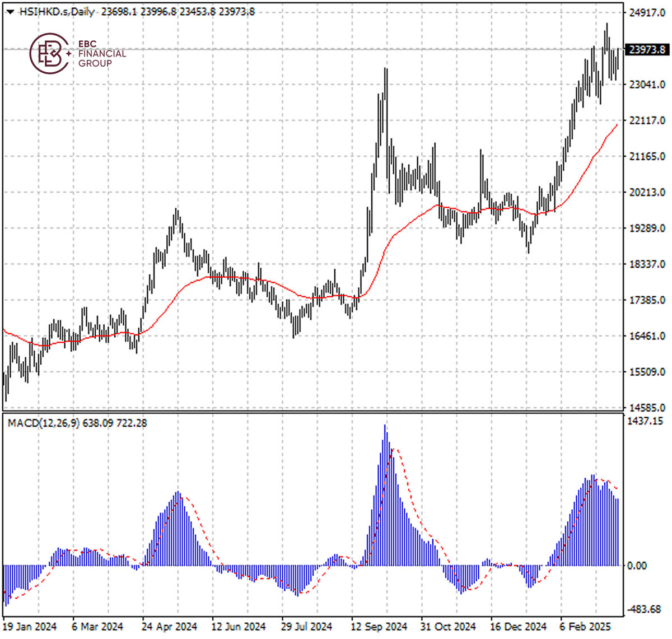The width and height of the screenshot is (672, 639).
Task: Click the 6 Mar 2024 date label
Action: click(x=97, y=627)
